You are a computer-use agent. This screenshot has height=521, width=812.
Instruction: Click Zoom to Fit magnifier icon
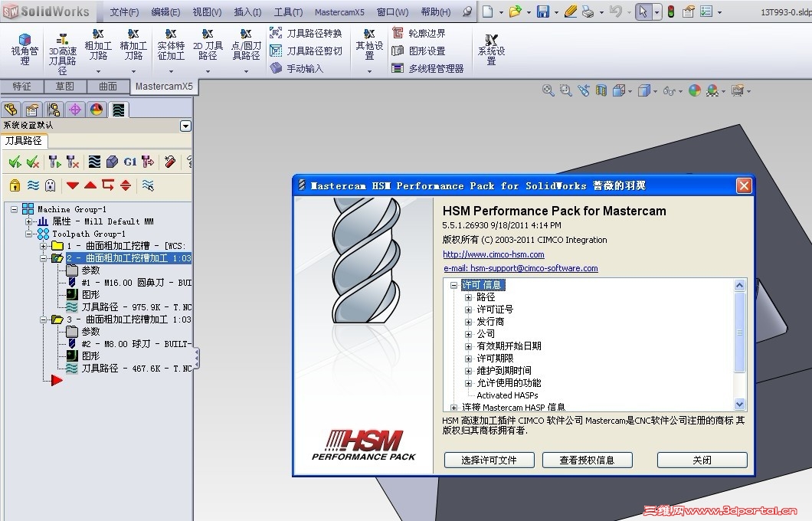tap(548, 90)
